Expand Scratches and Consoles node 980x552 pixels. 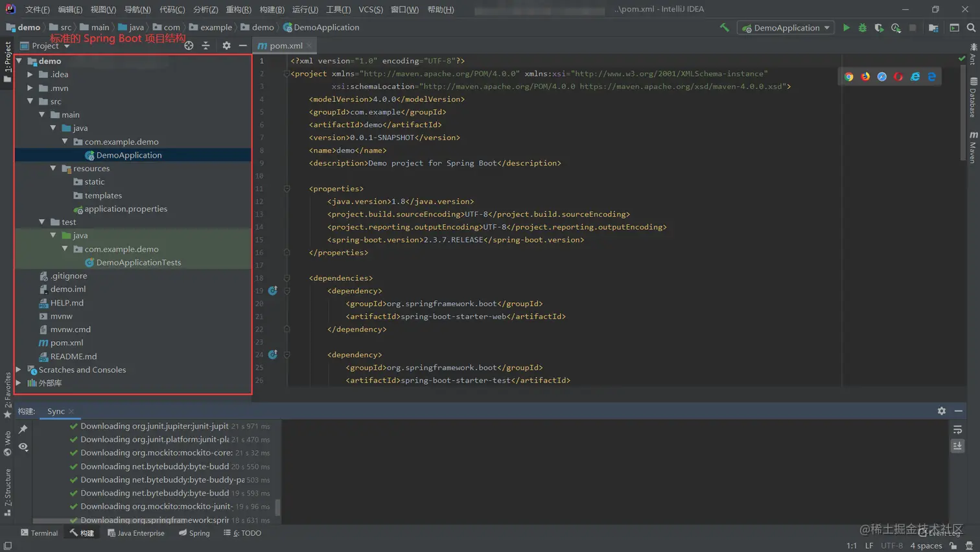click(18, 370)
